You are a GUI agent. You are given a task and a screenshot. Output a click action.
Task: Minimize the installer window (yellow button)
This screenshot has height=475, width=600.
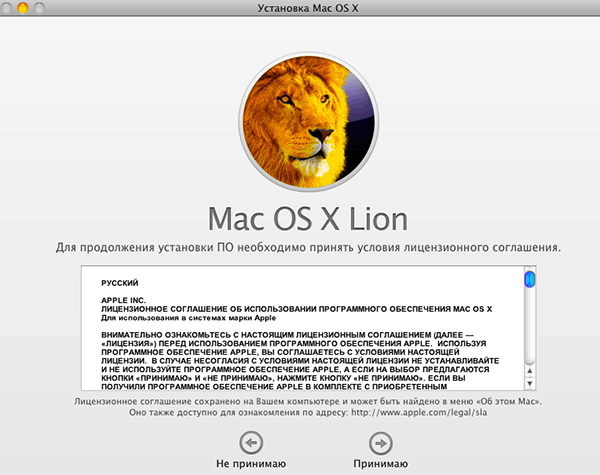(23, 8)
